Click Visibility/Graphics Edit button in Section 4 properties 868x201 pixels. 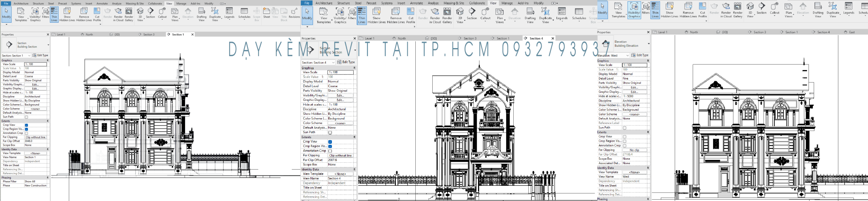coord(340,95)
